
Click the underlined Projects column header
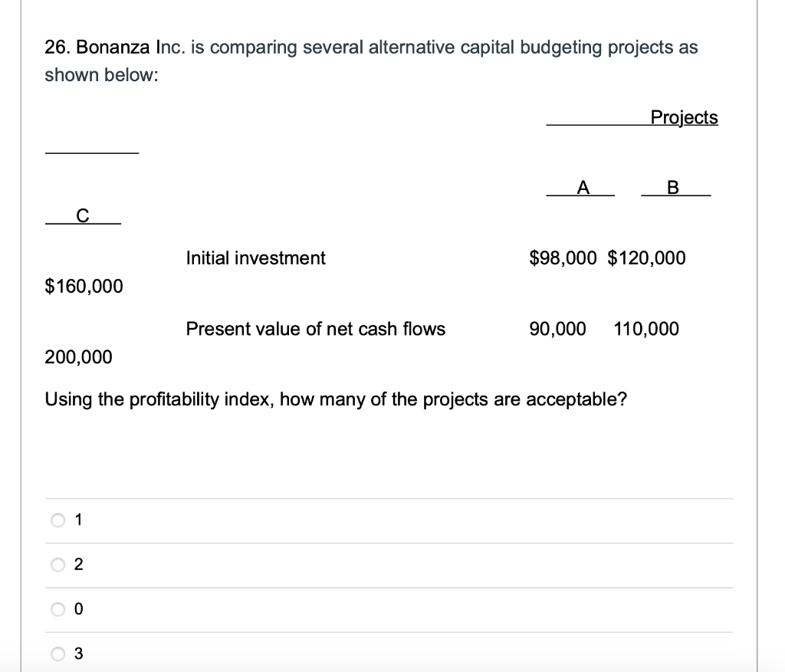pos(683,117)
